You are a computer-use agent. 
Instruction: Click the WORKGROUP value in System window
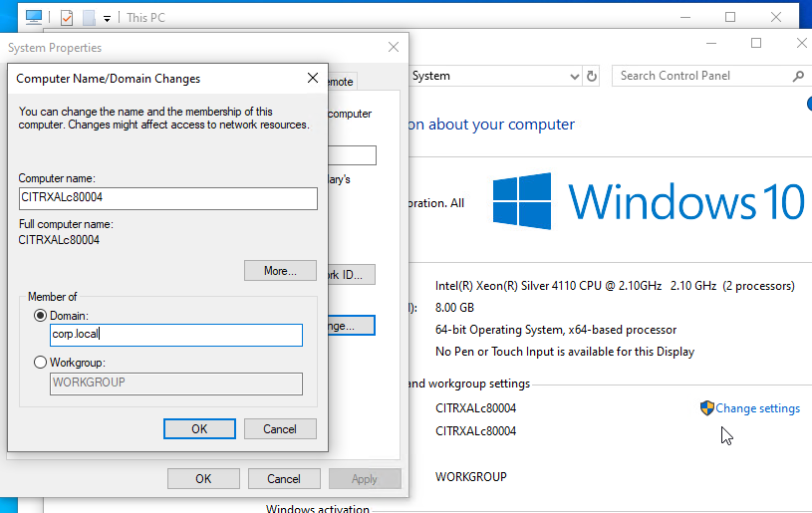click(x=471, y=477)
